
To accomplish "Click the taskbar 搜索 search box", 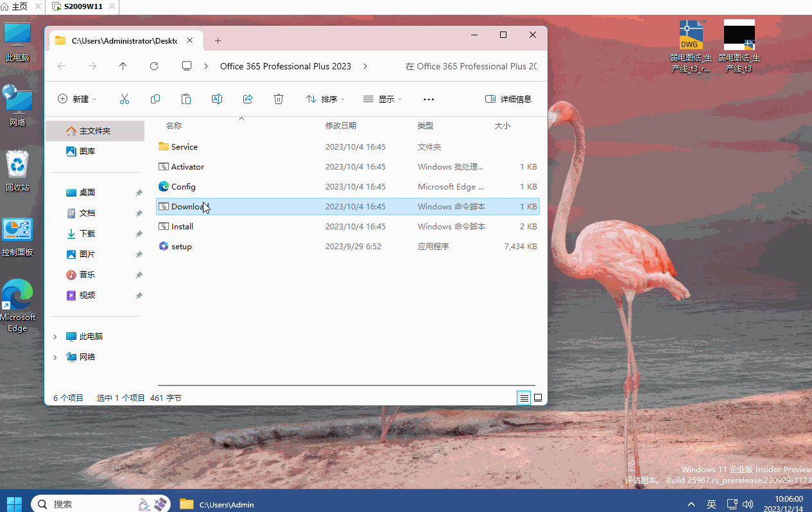I will tap(100, 504).
